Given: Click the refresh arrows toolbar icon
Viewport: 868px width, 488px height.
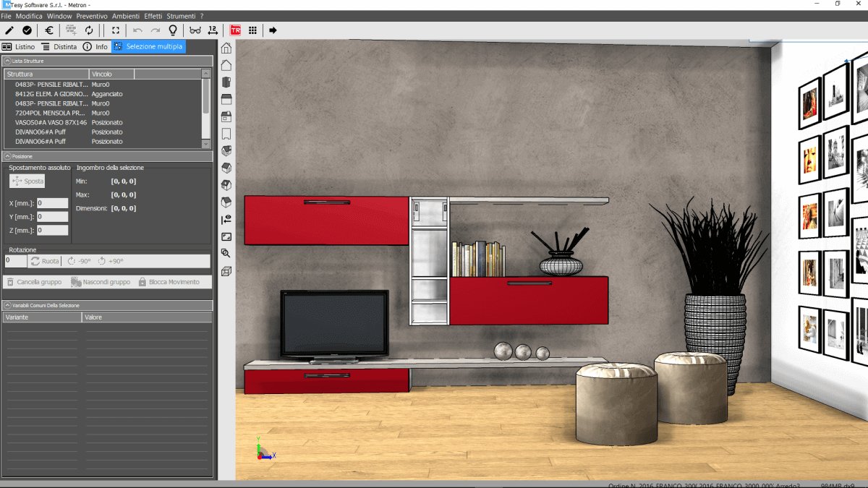Looking at the screenshot, I should pos(89,30).
